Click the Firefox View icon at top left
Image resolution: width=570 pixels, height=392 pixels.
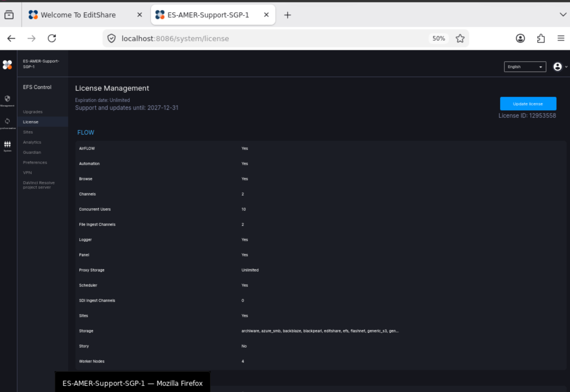click(x=9, y=15)
